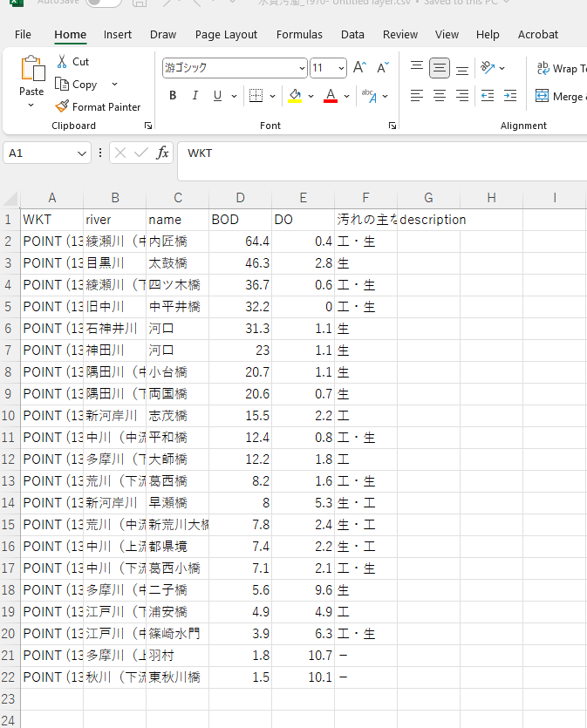Expand the font name dropdown
Screen dimensions: 587x728
302,68
